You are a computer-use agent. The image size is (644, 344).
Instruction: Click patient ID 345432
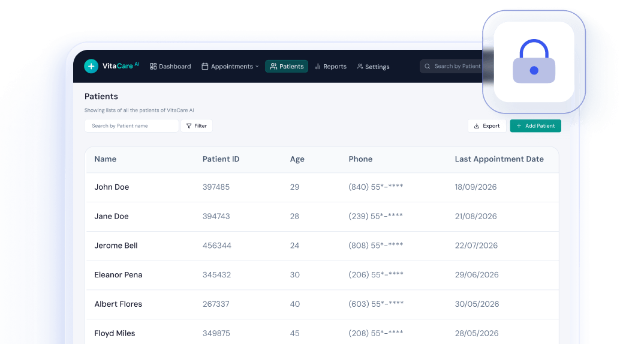(x=216, y=274)
